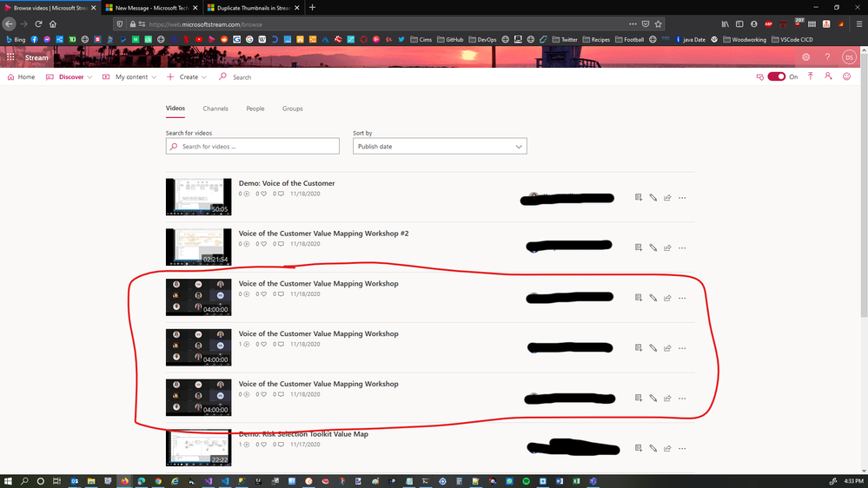
Task: Click the Firefox address bar URL
Action: coord(205,24)
